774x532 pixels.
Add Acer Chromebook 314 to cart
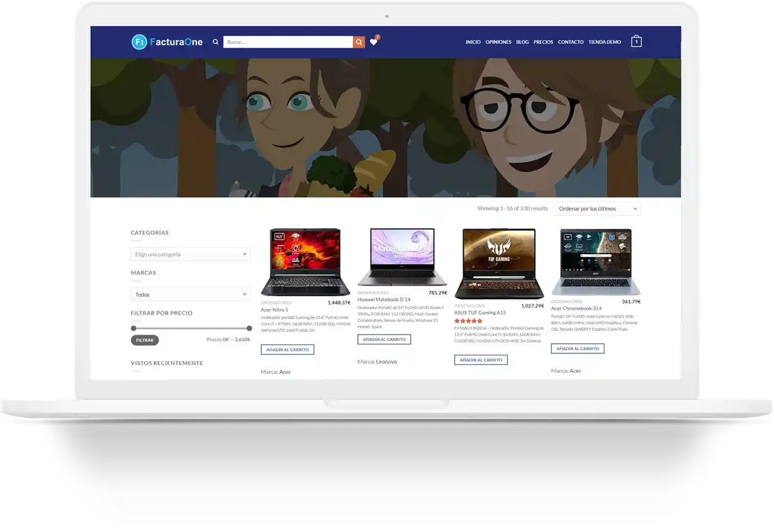click(578, 348)
